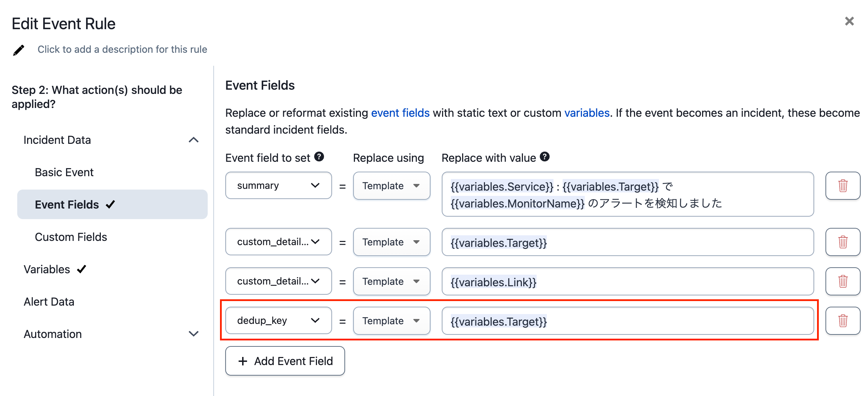This screenshot has width=868, height=396.
Task: Collapse the Incident Data section
Action: 193,140
